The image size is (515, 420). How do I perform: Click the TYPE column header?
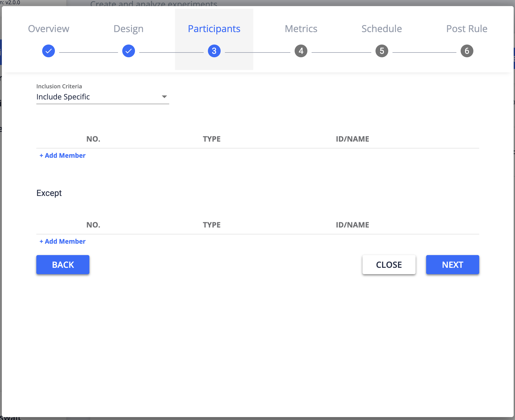click(212, 139)
